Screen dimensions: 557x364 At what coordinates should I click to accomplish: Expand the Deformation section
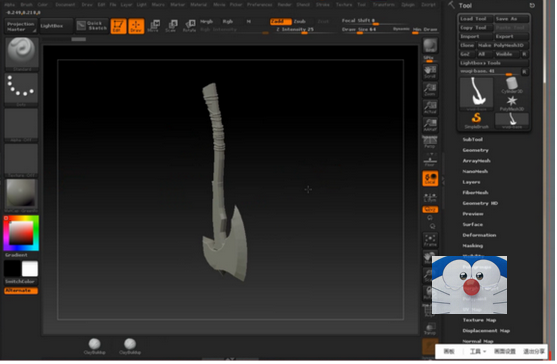pyautogui.click(x=479, y=235)
